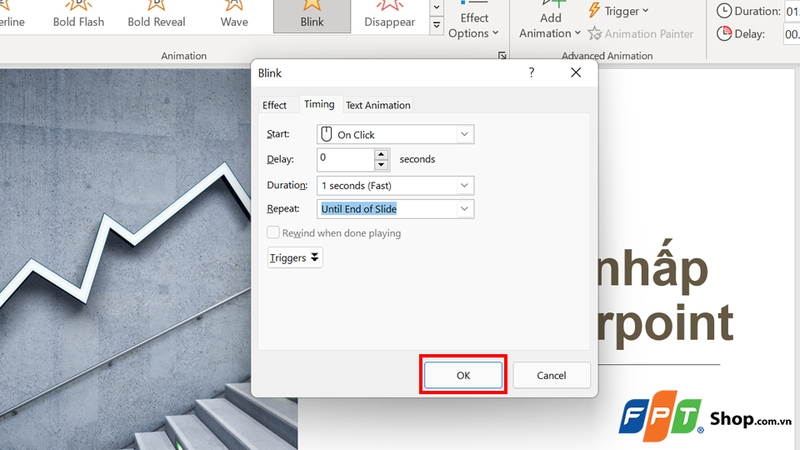Screen dimensions: 800x450
Task: Open the Trigger dropdown in ribbon
Action: 618,11
